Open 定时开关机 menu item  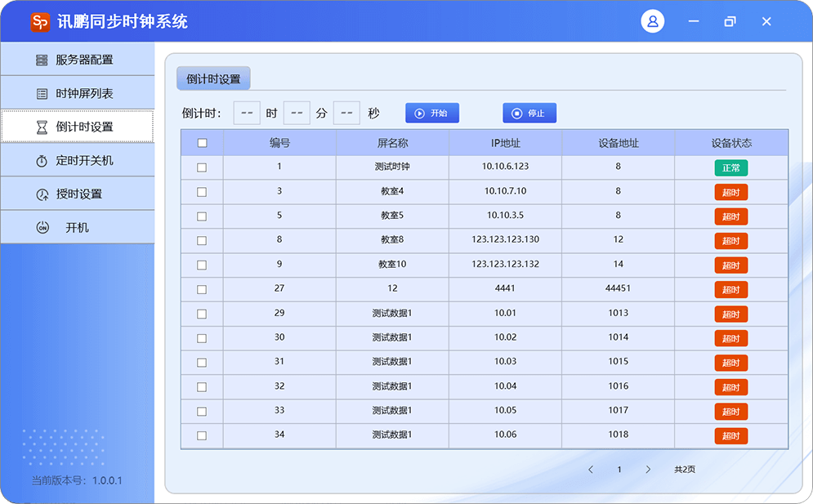tap(78, 160)
